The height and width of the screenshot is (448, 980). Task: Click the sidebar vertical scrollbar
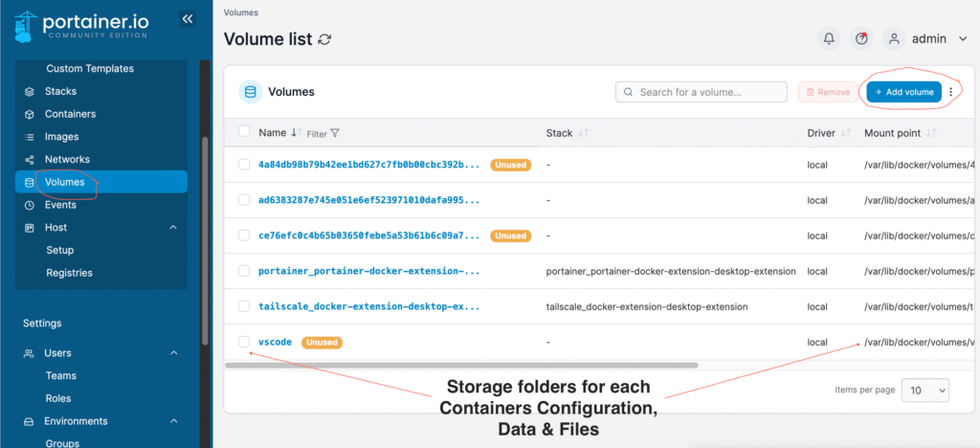point(205,240)
